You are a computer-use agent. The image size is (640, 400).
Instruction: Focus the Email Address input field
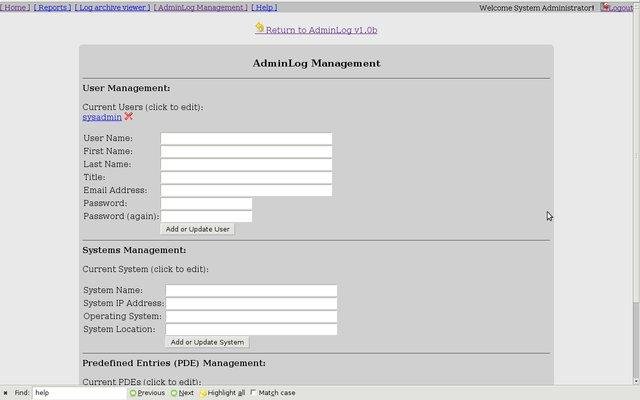point(246,190)
